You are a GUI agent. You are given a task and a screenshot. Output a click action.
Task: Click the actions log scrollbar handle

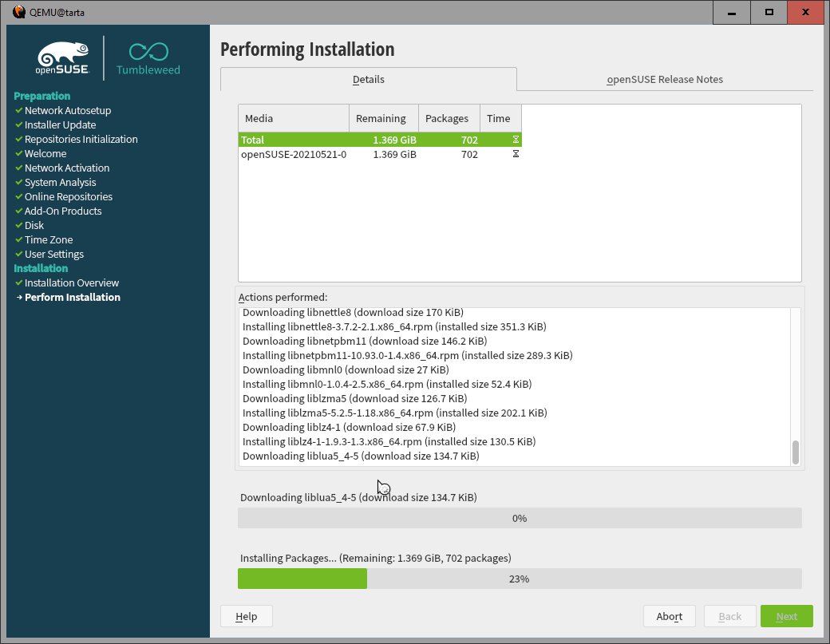click(x=795, y=452)
